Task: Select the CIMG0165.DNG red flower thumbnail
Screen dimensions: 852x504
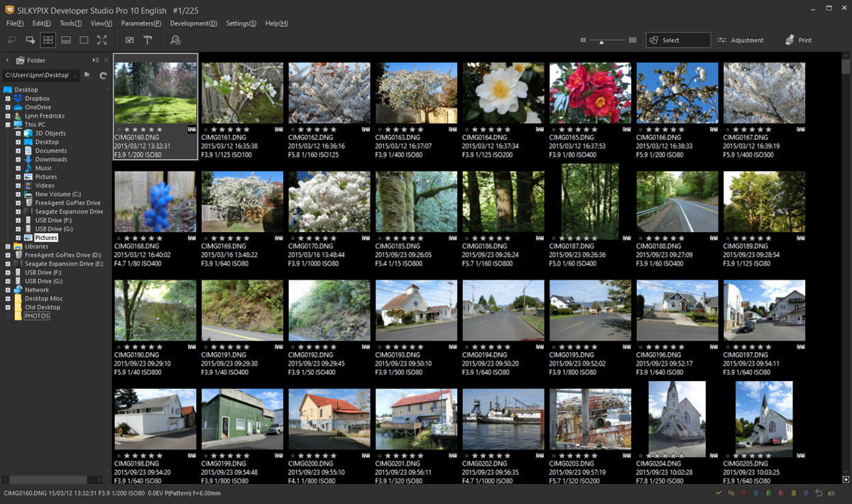Action: tap(590, 93)
